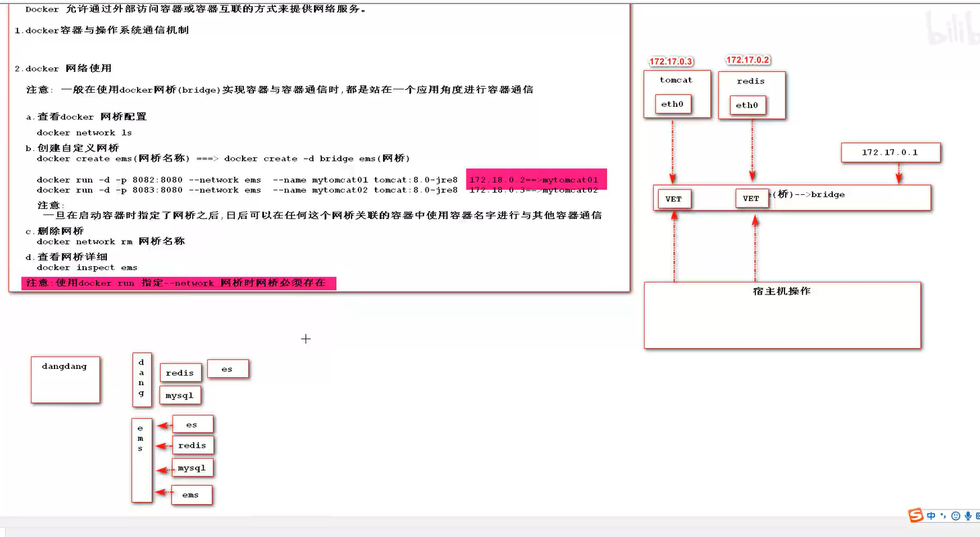The height and width of the screenshot is (537, 980).
Task: Click the note line '一旦在启动容器时指定了网桥之后'
Action: point(322,216)
